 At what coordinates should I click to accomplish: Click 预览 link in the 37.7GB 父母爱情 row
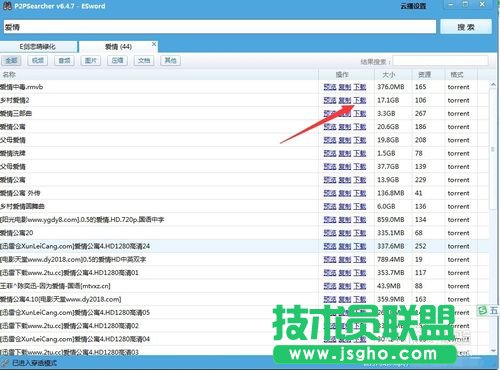330,166
